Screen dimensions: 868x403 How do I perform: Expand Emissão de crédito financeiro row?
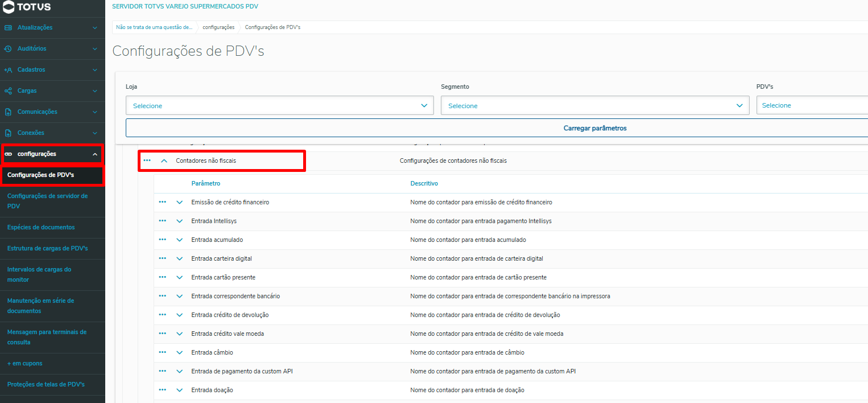pyautogui.click(x=180, y=202)
